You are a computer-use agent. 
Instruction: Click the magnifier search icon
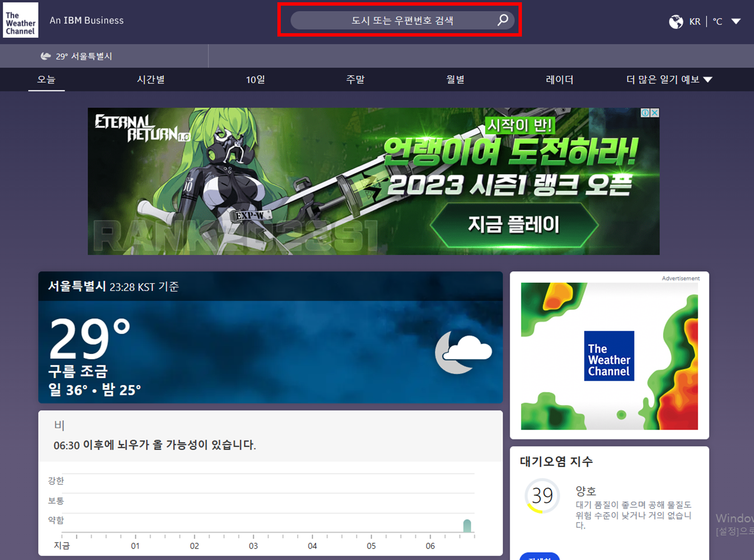pos(503,20)
